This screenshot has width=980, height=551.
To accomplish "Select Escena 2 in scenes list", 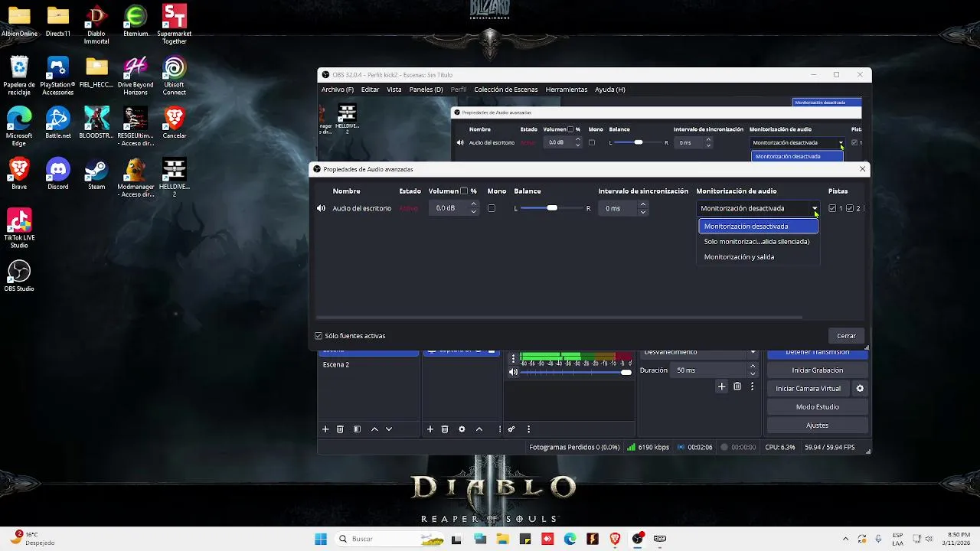I will [368, 365].
